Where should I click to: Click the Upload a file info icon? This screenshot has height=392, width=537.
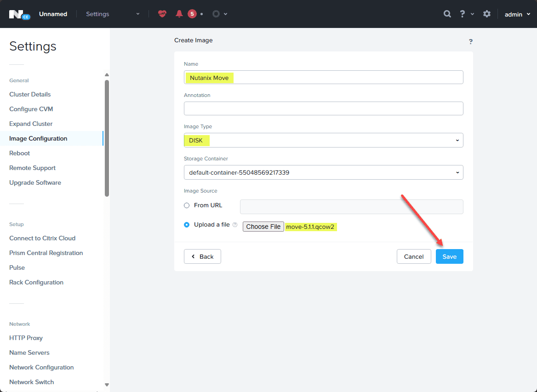[x=235, y=225]
